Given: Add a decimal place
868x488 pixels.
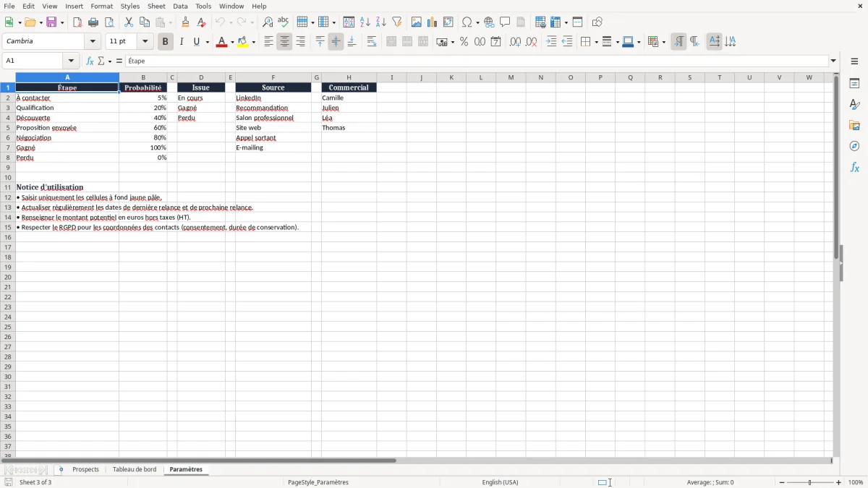Looking at the screenshot, I should click(x=515, y=42).
